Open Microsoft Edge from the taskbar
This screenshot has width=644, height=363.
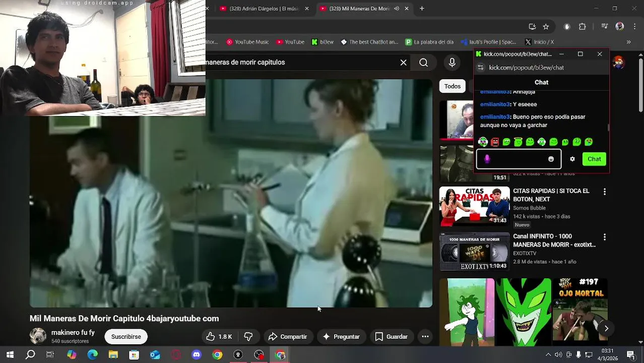pos(92,355)
